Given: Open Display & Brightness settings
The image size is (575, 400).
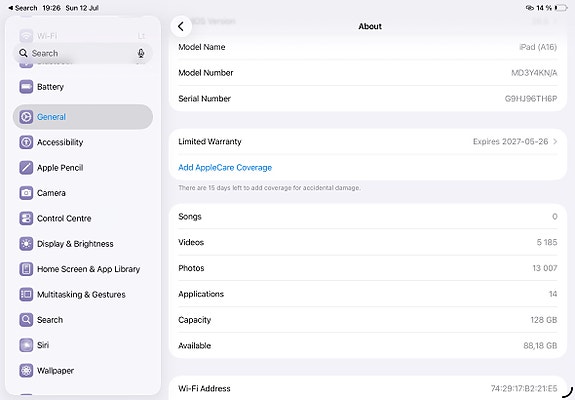Looking at the screenshot, I should 83,244.
